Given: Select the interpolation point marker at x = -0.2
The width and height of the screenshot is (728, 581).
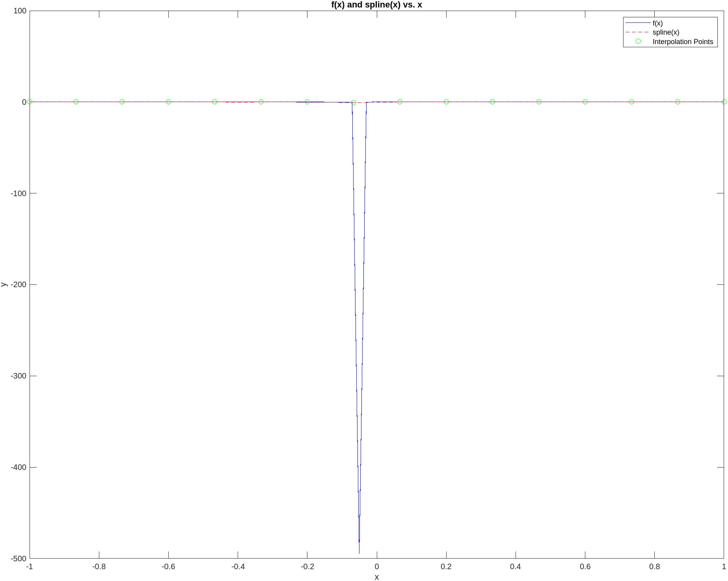Looking at the screenshot, I should pyautogui.click(x=307, y=102).
